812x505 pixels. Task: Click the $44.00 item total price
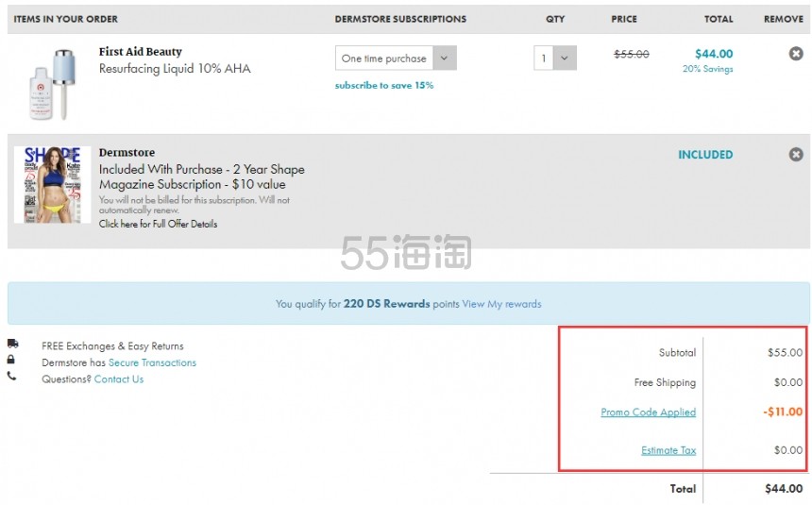click(714, 54)
